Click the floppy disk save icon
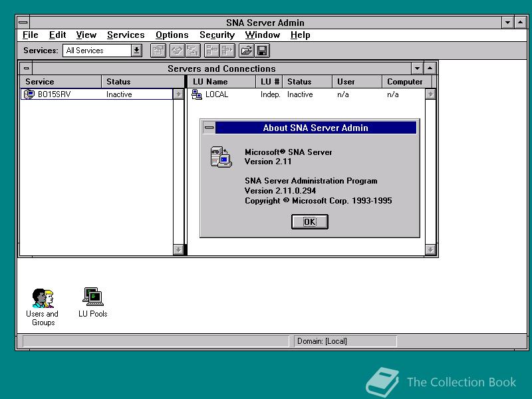The image size is (532, 399). click(x=262, y=51)
